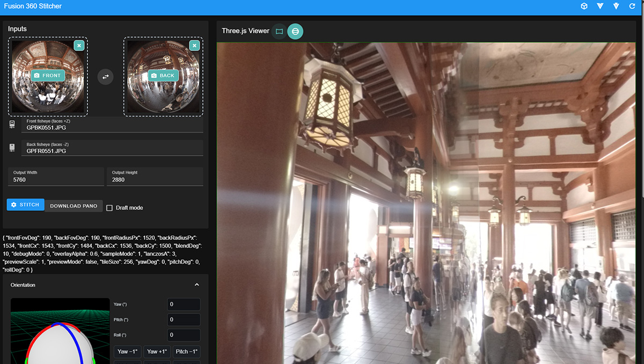
Task: Collapse the Orientation panel
Action: pyautogui.click(x=196, y=285)
